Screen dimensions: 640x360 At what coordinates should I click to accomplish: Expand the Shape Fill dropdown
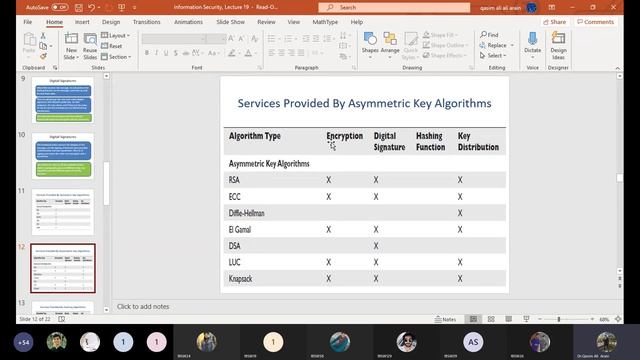(x=440, y=35)
